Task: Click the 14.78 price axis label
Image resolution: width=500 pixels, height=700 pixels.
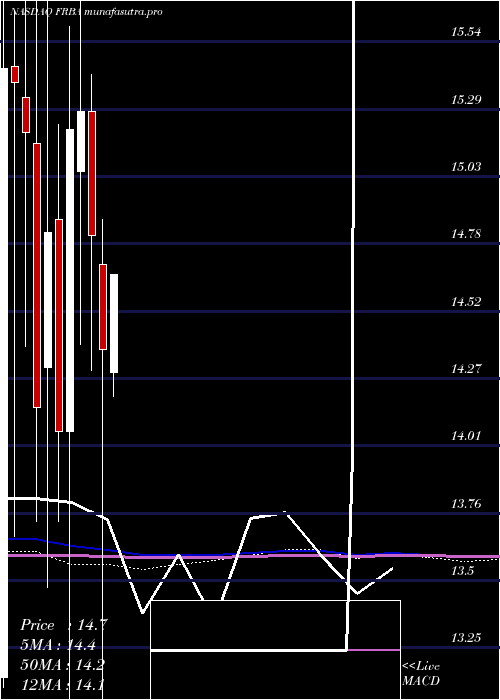Action: click(466, 234)
